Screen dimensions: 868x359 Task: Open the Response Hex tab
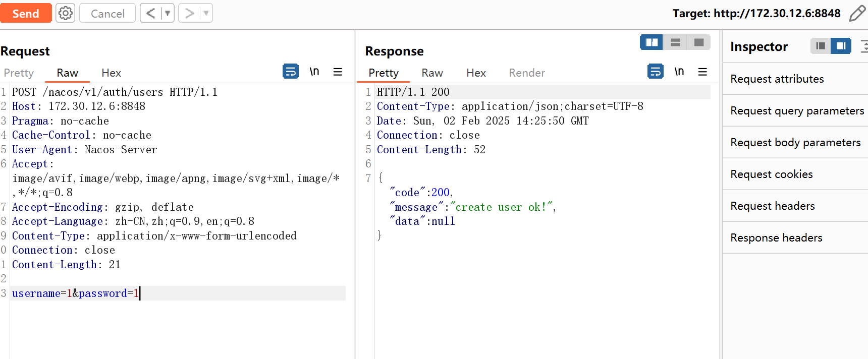[x=476, y=73]
